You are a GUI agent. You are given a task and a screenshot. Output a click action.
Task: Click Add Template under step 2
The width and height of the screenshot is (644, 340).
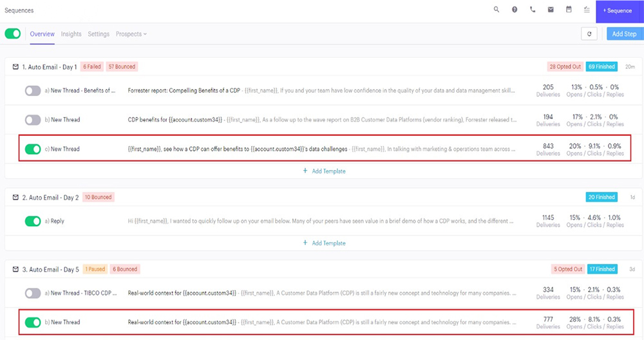(x=328, y=243)
